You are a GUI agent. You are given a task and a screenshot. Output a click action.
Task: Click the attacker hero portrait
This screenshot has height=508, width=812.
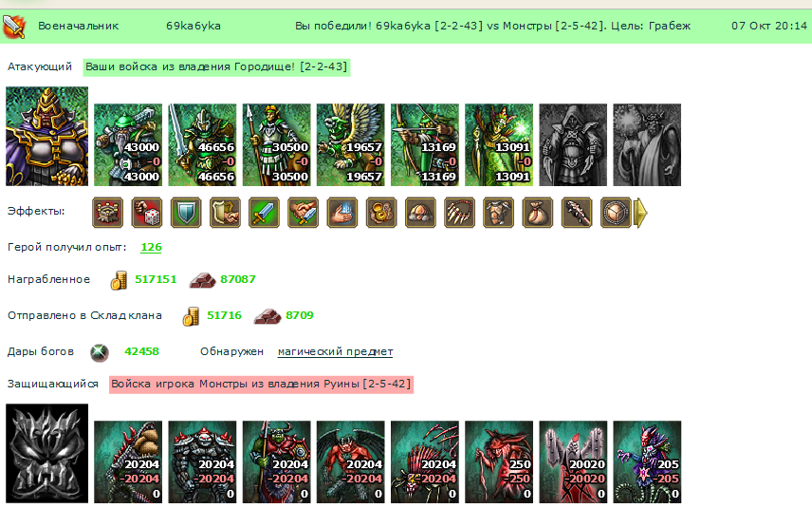point(47,137)
